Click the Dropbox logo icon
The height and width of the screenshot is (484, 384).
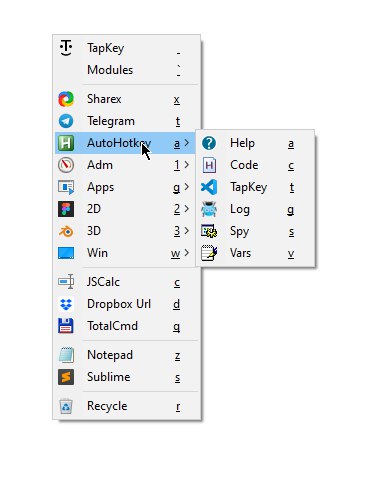pos(66,304)
